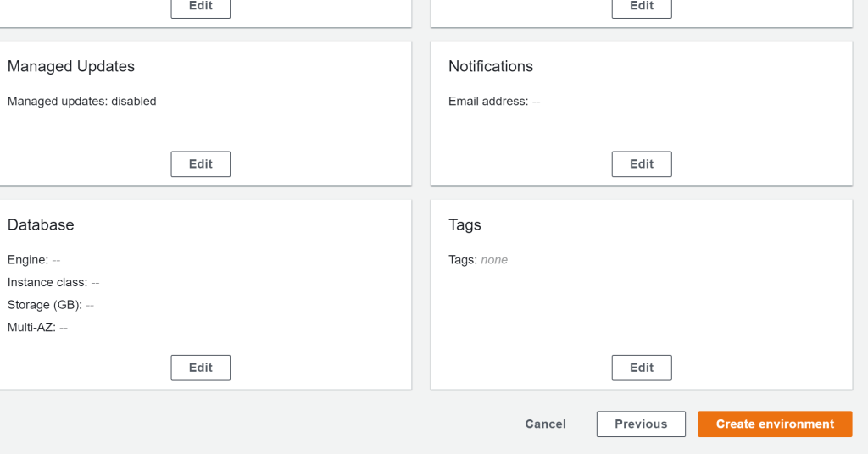
Task: Select the 'Managed updates: disabled' text
Action: pyautogui.click(x=82, y=101)
